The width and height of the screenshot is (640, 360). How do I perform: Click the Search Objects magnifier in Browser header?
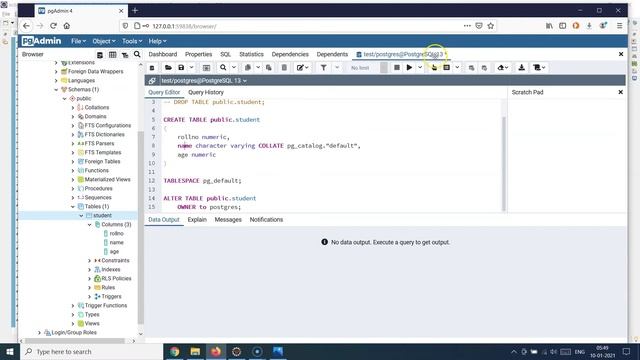pyautogui.click(x=137, y=54)
